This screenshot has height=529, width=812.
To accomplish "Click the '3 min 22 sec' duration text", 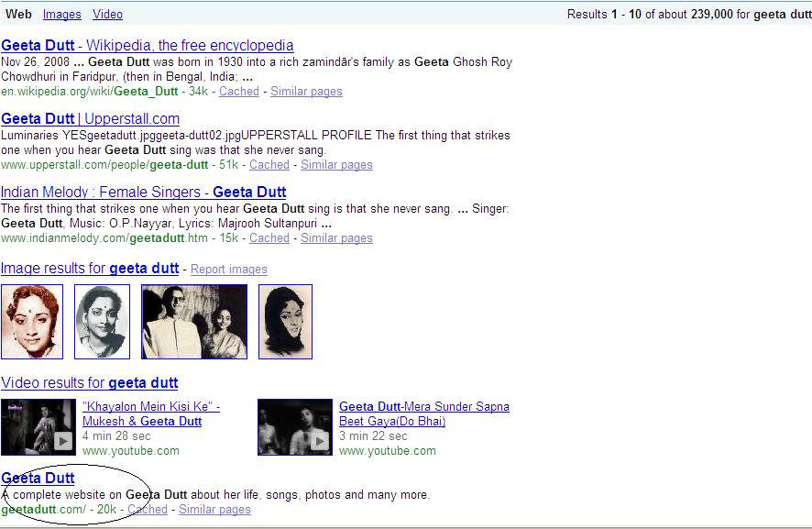I will click(373, 436).
